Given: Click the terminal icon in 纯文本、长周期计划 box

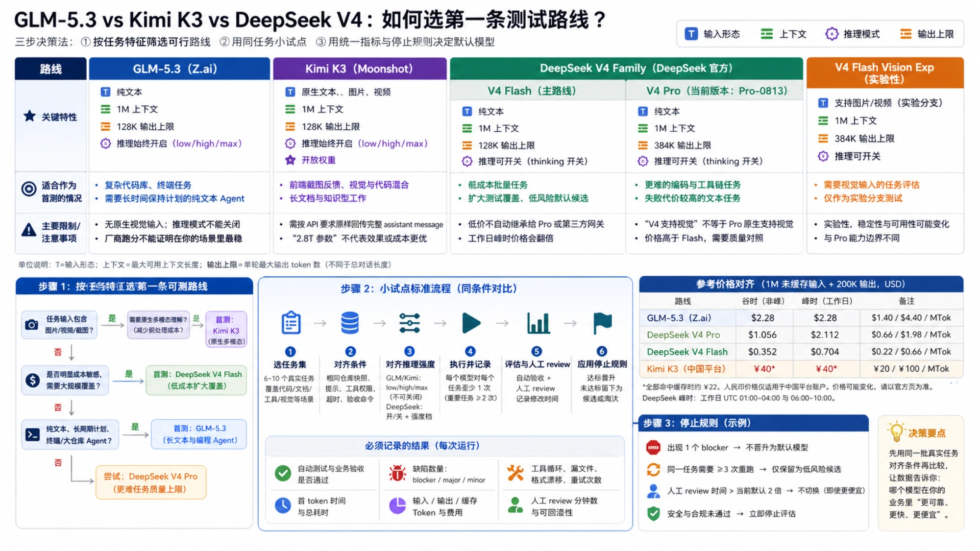Looking at the screenshot, I should [32, 434].
